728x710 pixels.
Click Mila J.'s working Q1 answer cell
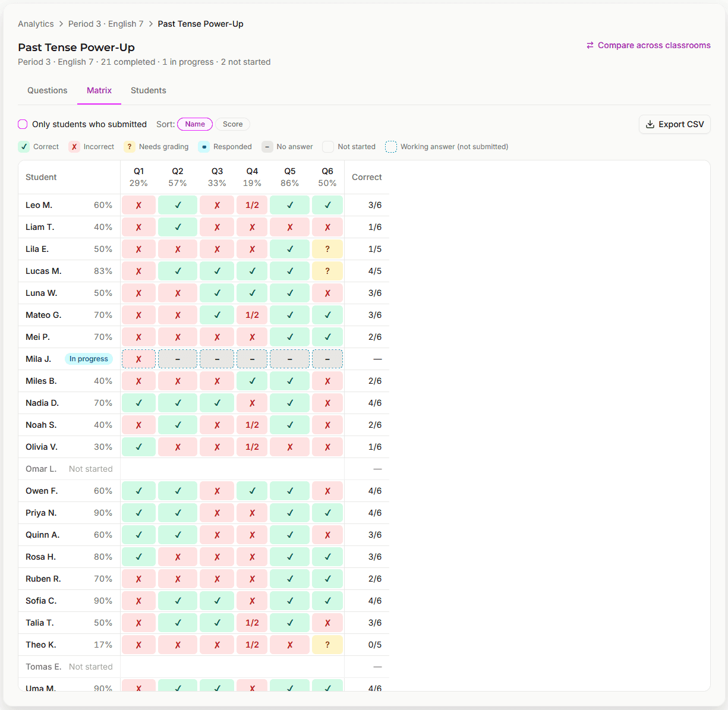click(138, 359)
